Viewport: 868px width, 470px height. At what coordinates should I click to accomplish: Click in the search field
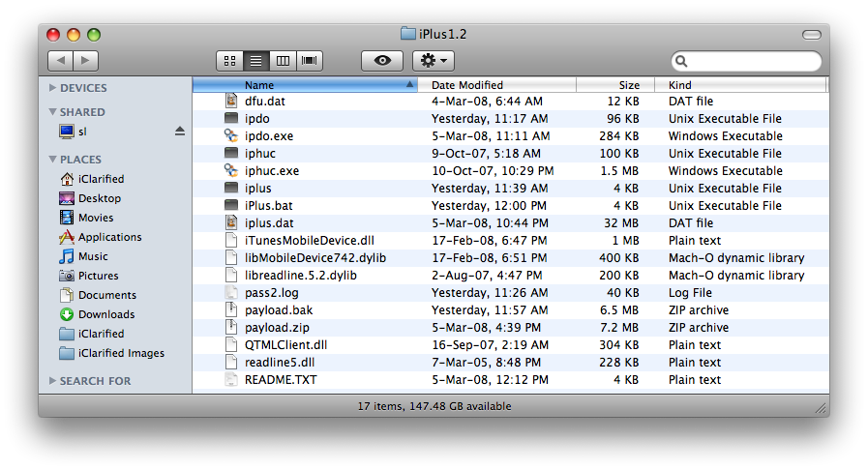coord(751,61)
